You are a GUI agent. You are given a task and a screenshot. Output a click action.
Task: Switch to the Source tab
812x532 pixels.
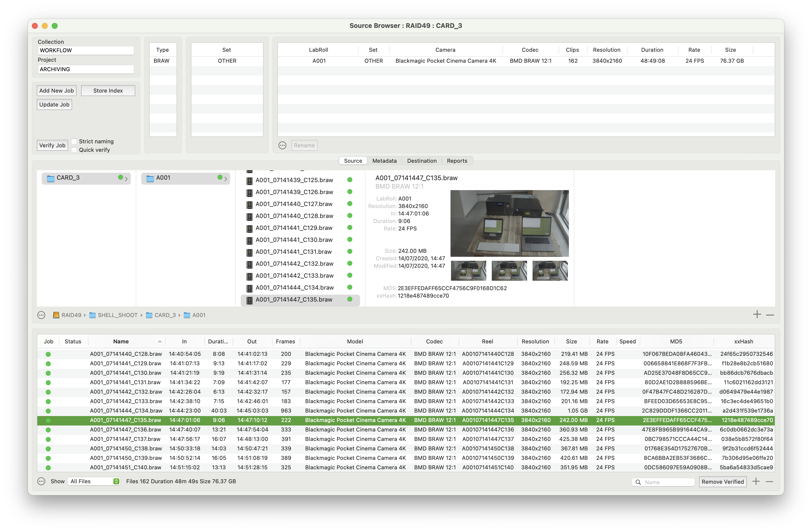point(353,161)
